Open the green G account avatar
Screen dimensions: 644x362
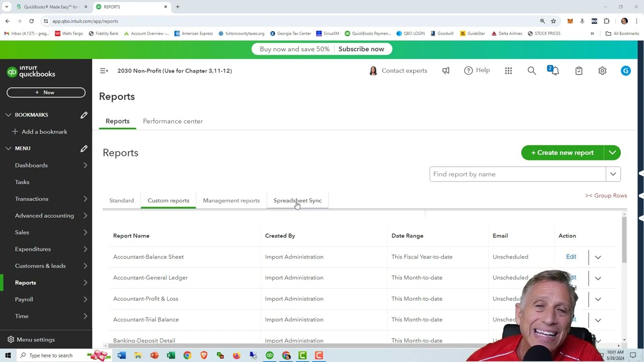tap(625, 71)
